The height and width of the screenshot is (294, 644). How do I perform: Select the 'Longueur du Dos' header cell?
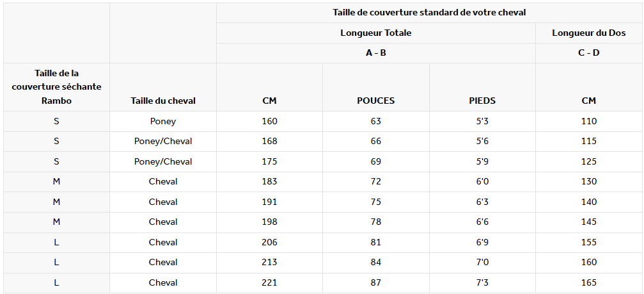click(x=589, y=33)
